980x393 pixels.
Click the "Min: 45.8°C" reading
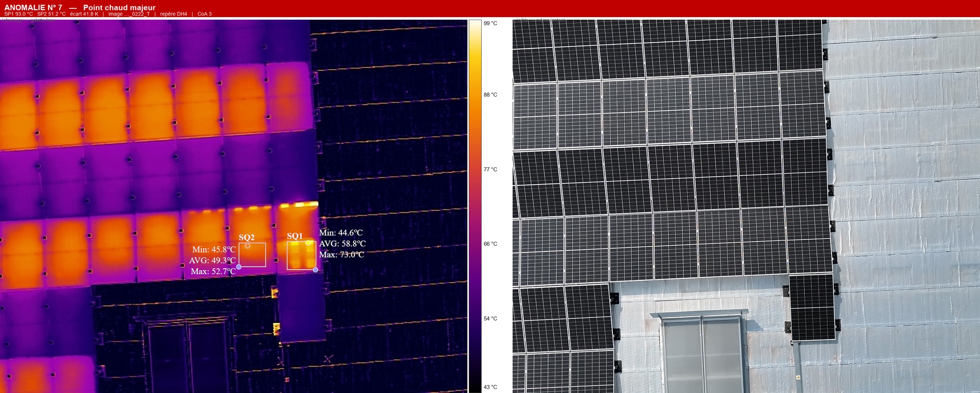point(214,250)
